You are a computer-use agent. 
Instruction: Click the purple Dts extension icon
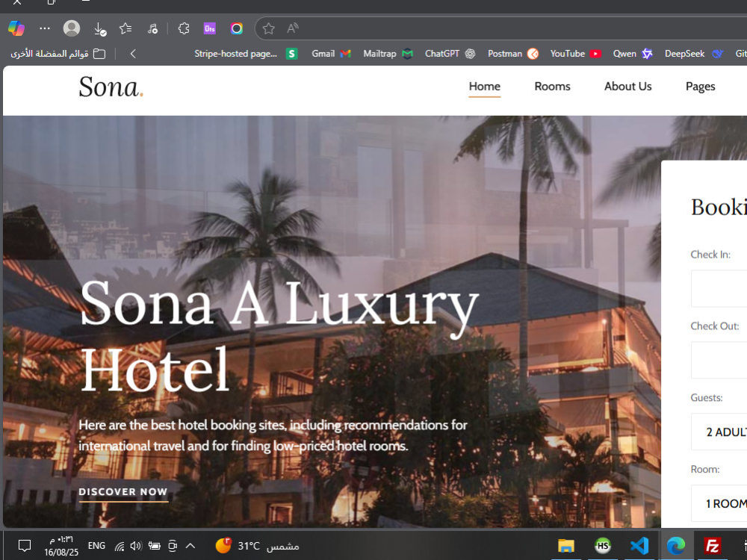(210, 28)
